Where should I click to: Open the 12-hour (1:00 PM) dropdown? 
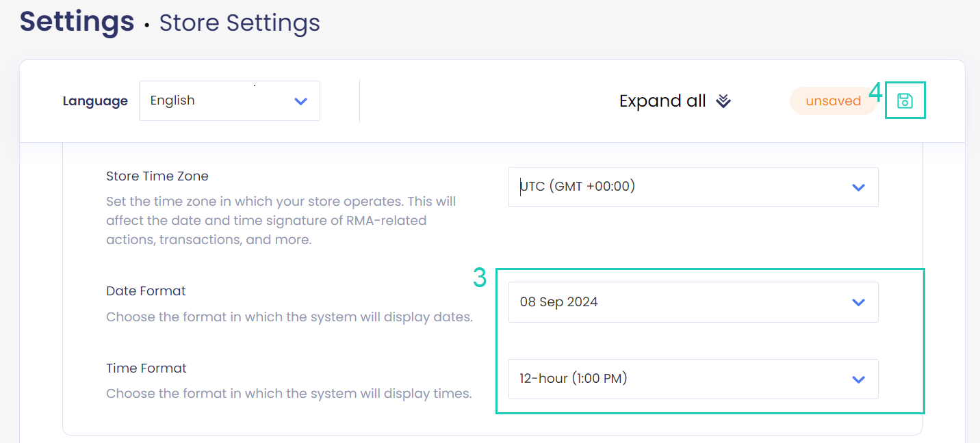pyautogui.click(x=693, y=379)
